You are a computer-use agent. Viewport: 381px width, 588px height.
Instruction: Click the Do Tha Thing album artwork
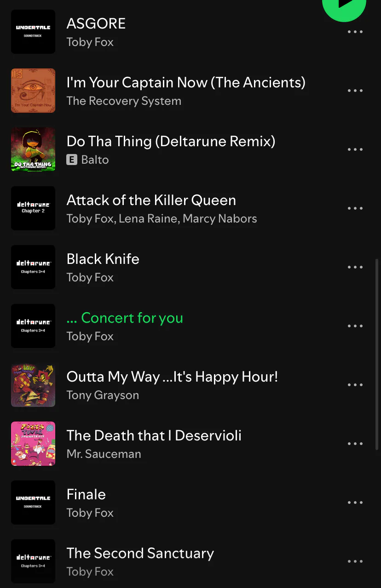click(x=33, y=149)
